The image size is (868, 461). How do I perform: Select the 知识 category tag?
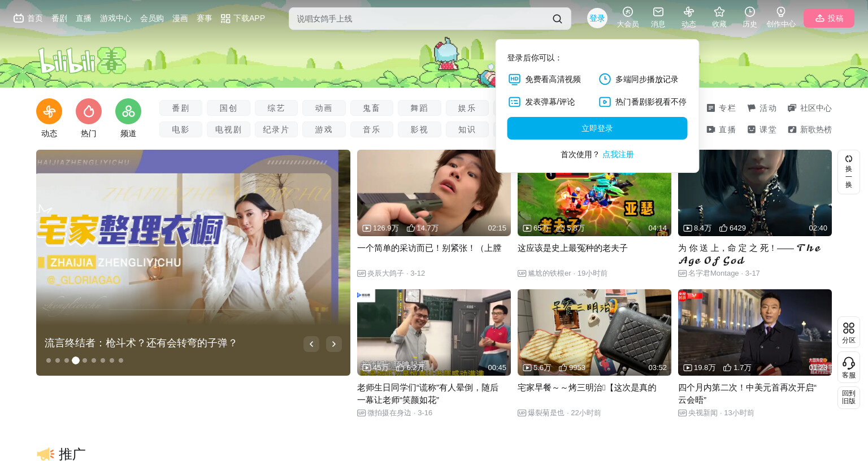[x=467, y=129]
